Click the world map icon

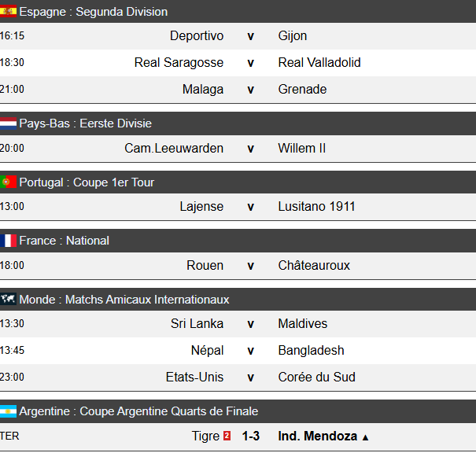9,300
